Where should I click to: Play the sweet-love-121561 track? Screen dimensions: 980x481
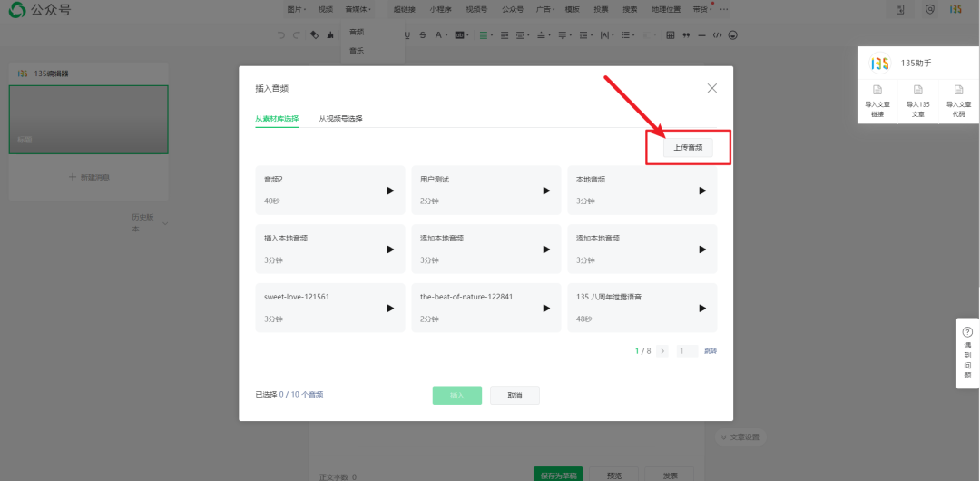(x=390, y=309)
